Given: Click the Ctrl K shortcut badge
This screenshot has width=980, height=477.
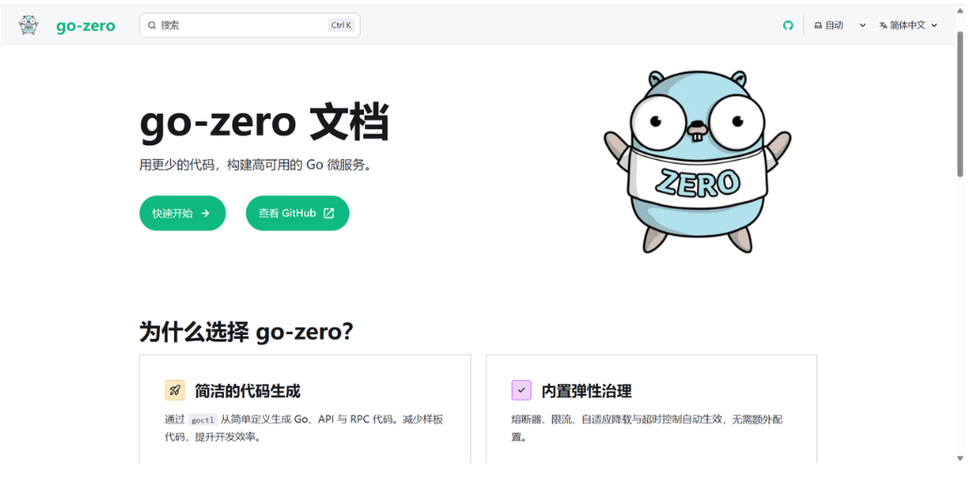Looking at the screenshot, I should [341, 25].
